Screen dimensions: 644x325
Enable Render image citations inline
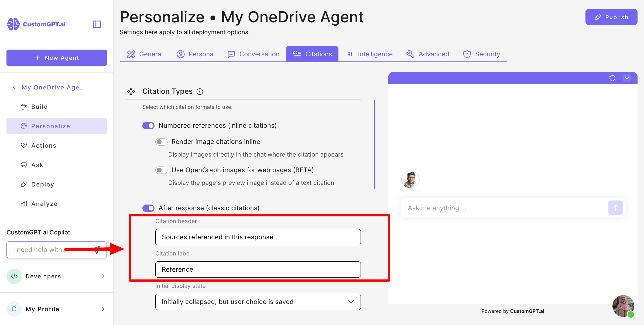[x=161, y=142]
